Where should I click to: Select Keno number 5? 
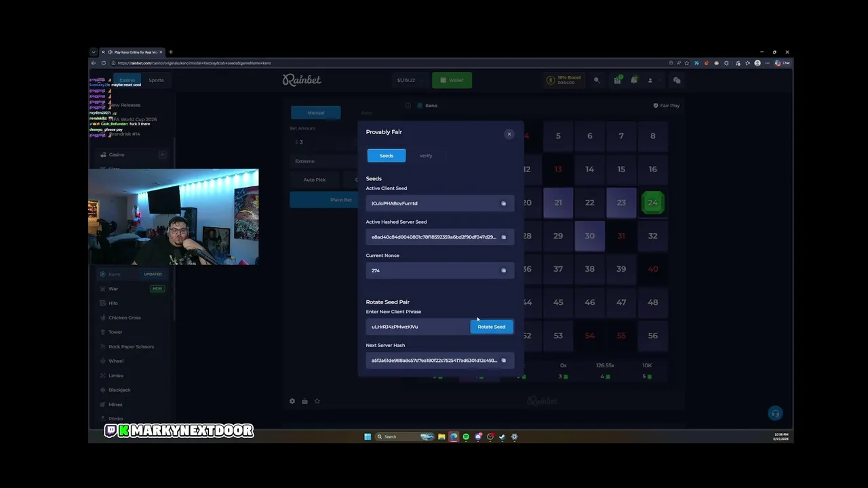tap(558, 136)
